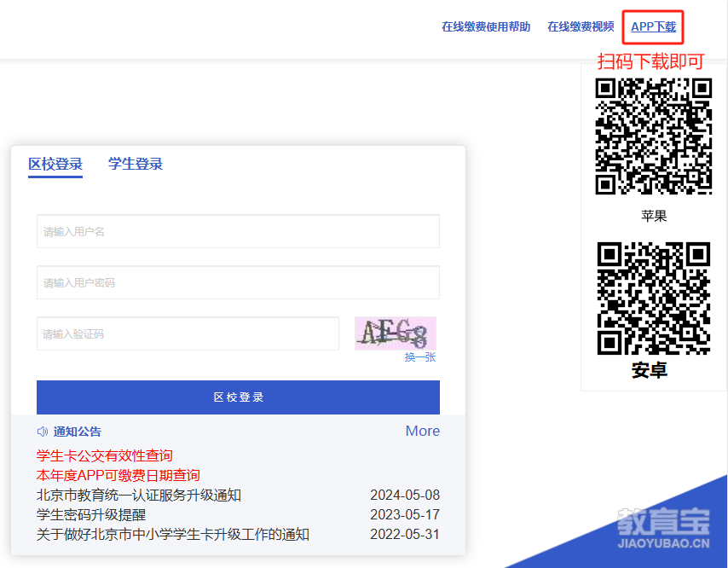The width and height of the screenshot is (728, 568).
Task: Open the 学生卡公交有效性查询 notice
Action: point(105,455)
